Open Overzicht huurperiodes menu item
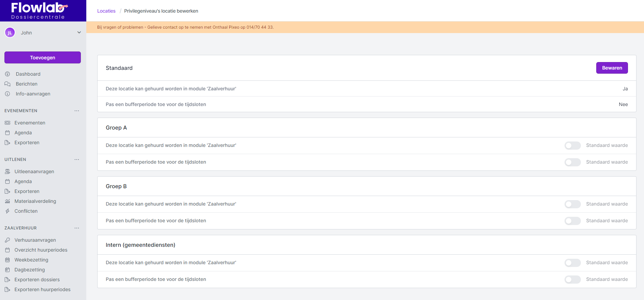The image size is (644, 300). (x=41, y=250)
